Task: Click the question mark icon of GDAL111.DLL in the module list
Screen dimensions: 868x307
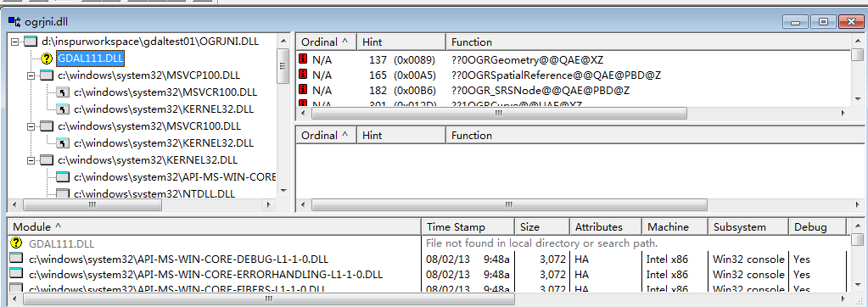Action: point(17,243)
